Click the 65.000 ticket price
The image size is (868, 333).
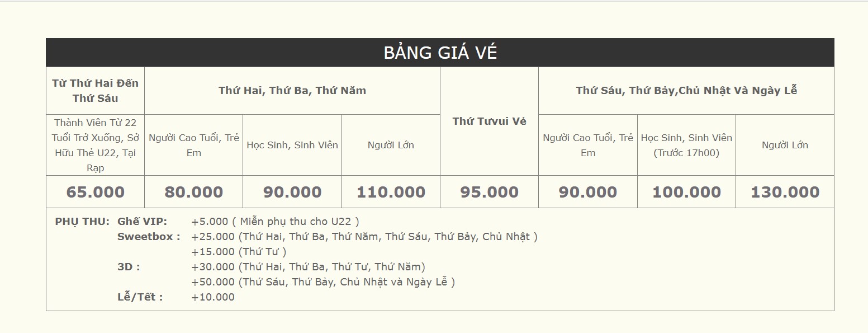(x=95, y=192)
